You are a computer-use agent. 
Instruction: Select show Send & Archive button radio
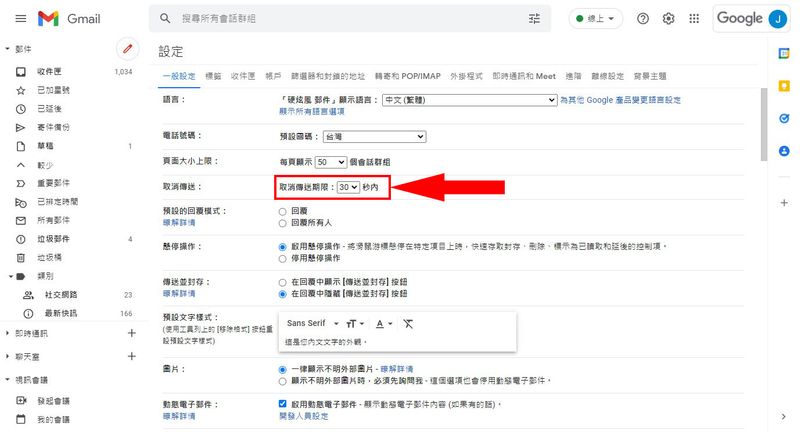[x=283, y=282]
